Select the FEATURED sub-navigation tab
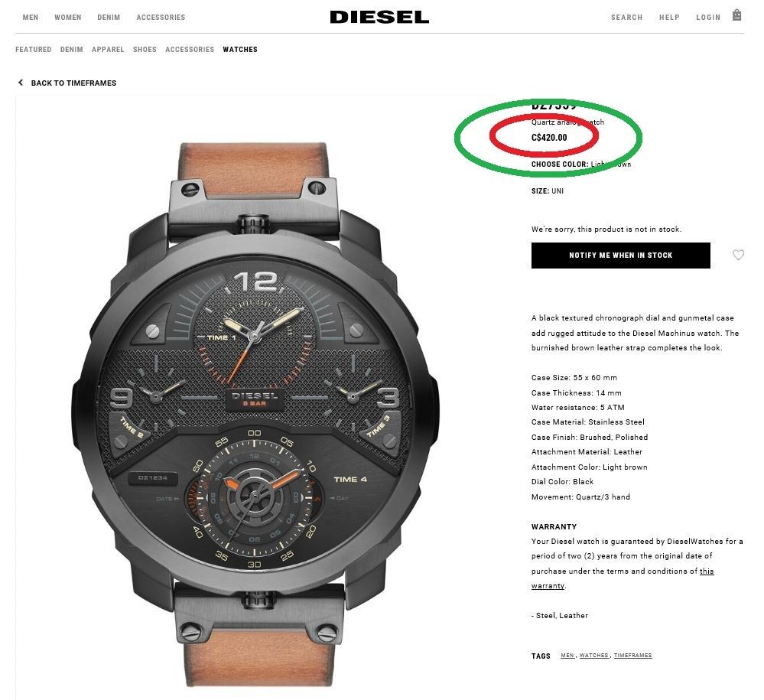This screenshot has width=764, height=700. coord(33,49)
